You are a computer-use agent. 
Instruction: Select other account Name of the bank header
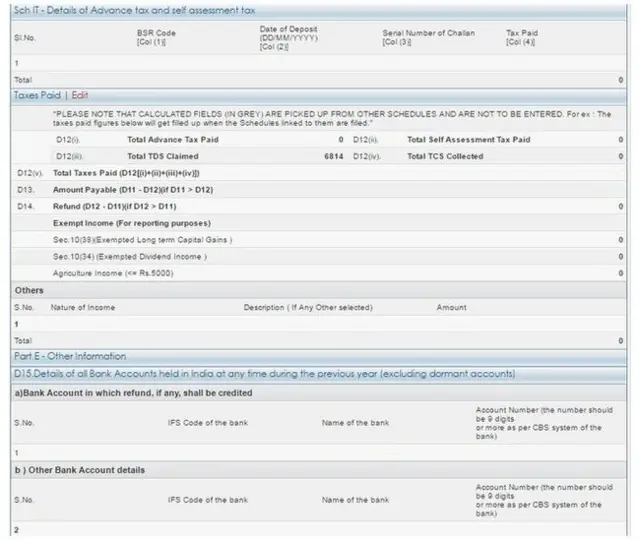coord(356,500)
